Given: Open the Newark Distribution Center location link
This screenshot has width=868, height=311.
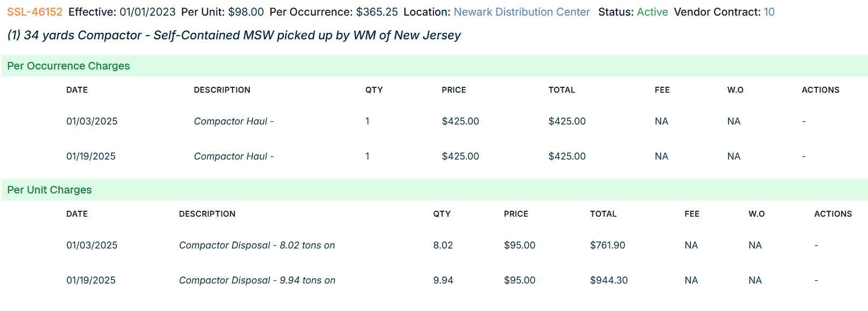Looking at the screenshot, I should click(x=521, y=12).
